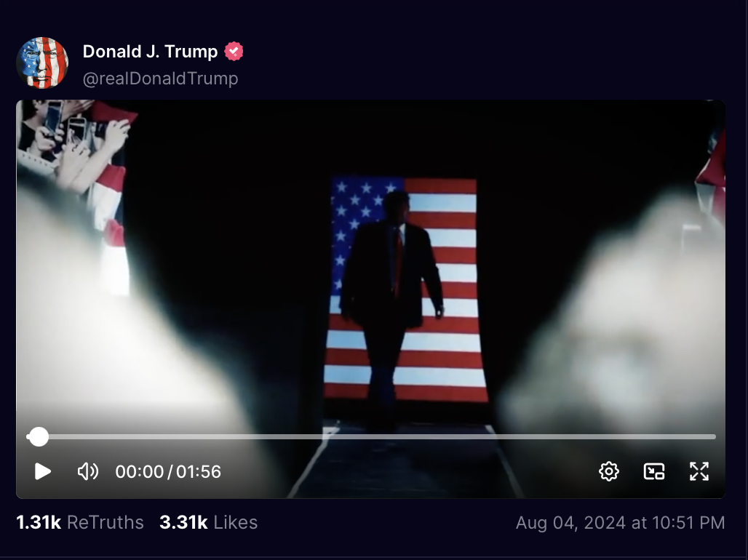The width and height of the screenshot is (748, 560).
Task: Visit the @realDonaldTrump handle
Action: pos(160,79)
